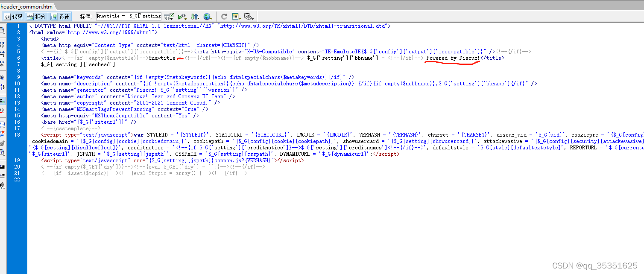Open documents icon in coding toolbar

[2, 30]
